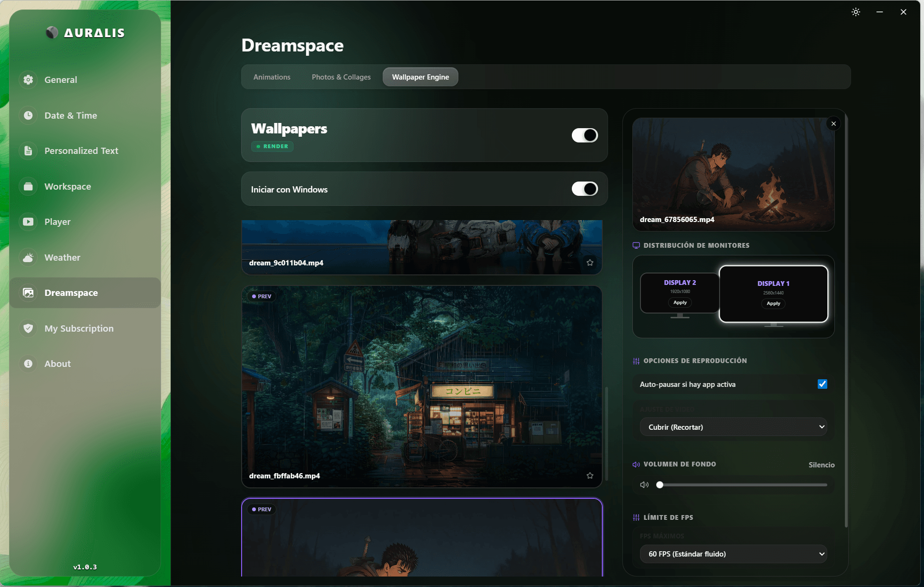Click the wallpaper list scrollbar
The image size is (924, 587).
606,434
